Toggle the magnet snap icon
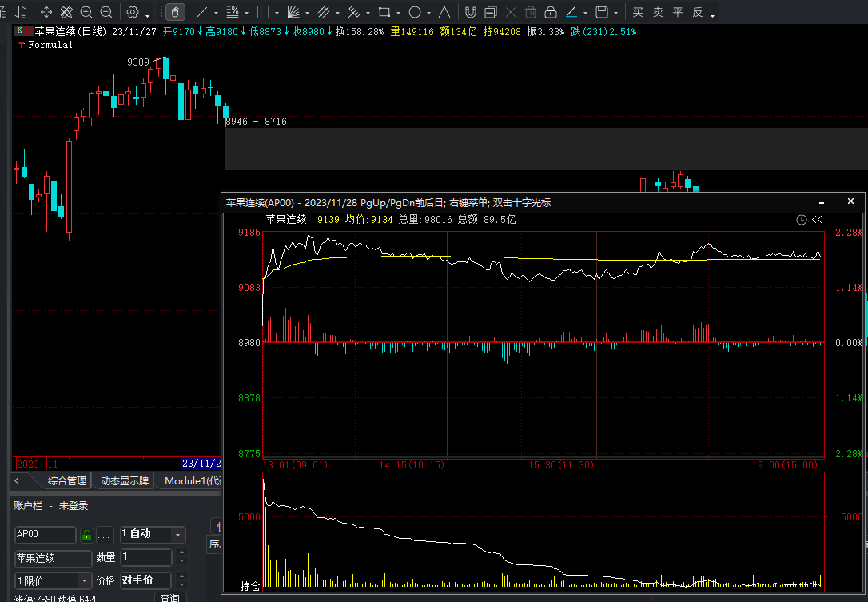The image size is (868, 602). pyautogui.click(x=471, y=12)
